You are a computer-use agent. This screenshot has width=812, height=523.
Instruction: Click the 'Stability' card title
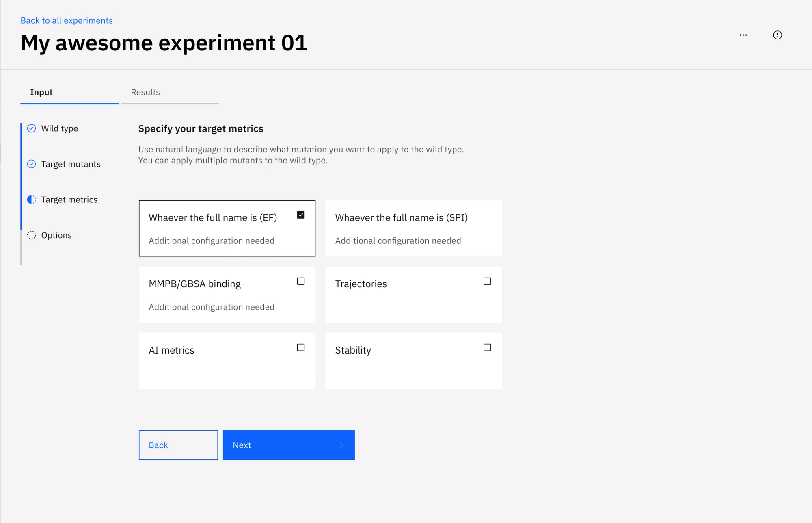[353, 350]
